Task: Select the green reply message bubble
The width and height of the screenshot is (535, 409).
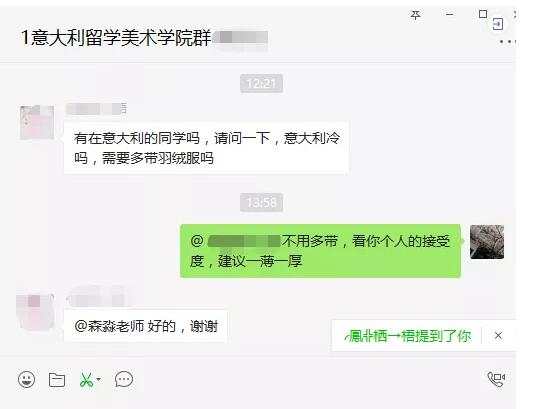Action: click(x=320, y=251)
